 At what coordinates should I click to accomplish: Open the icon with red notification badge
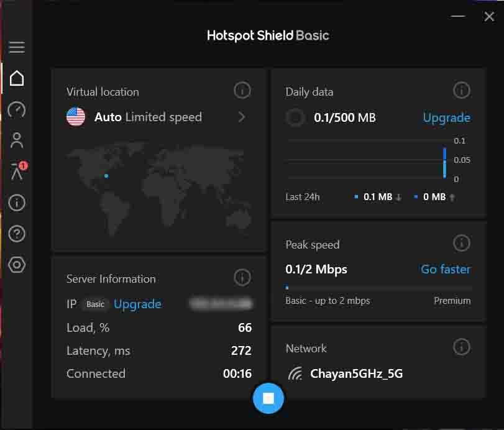point(18,171)
